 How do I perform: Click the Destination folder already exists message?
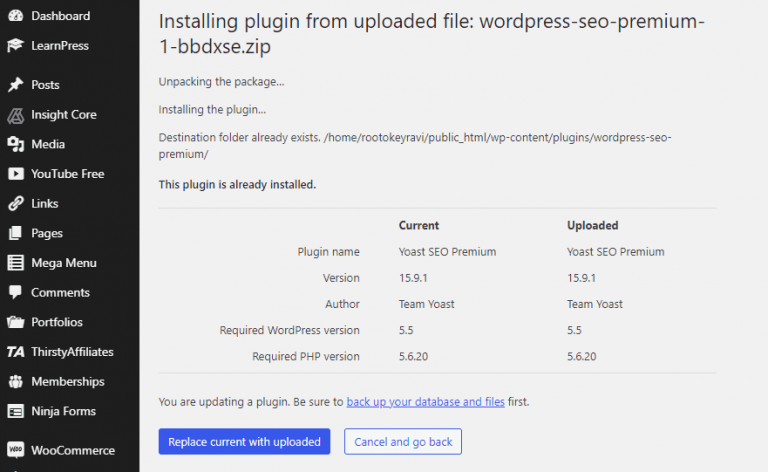(x=415, y=145)
